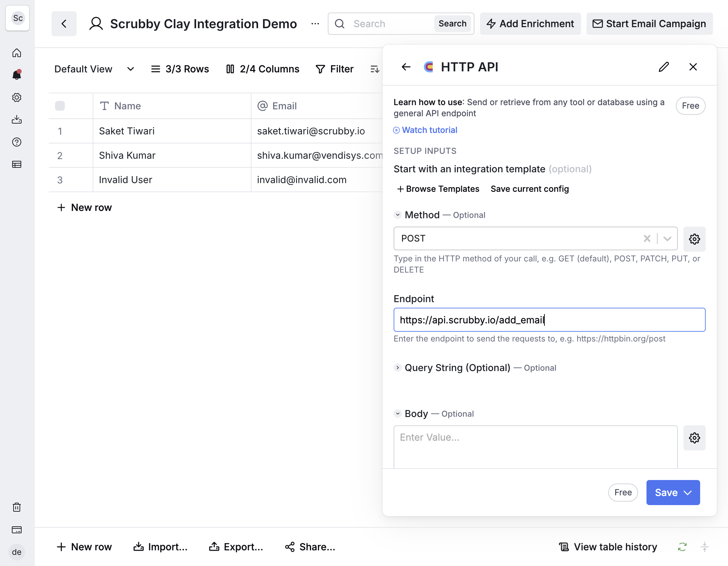Collapse the Method section
This screenshot has width=728, height=566.
pos(398,215)
